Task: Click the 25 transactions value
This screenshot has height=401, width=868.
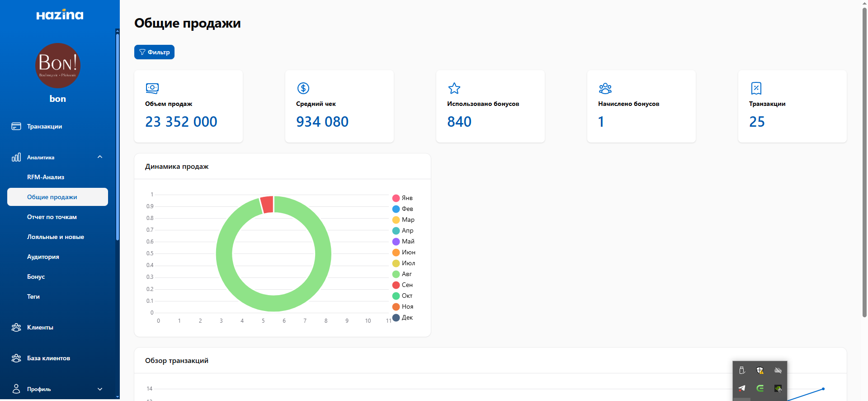Action: coord(757,121)
